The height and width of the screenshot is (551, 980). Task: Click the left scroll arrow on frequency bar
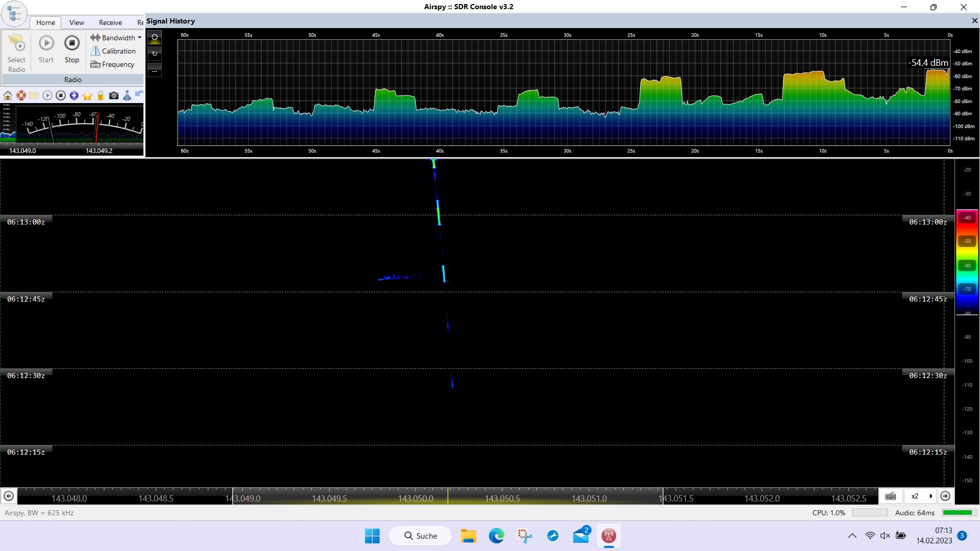[9, 496]
